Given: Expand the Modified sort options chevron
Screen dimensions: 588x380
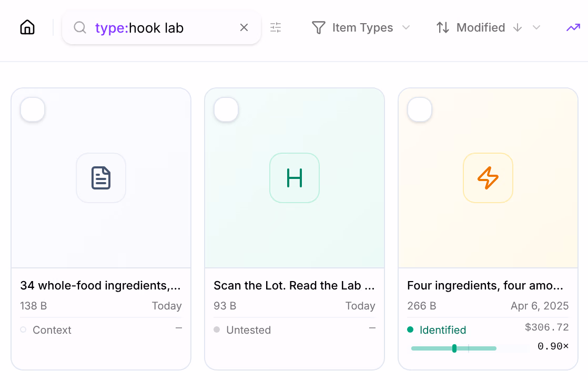Looking at the screenshot, I should click(536, 27).
